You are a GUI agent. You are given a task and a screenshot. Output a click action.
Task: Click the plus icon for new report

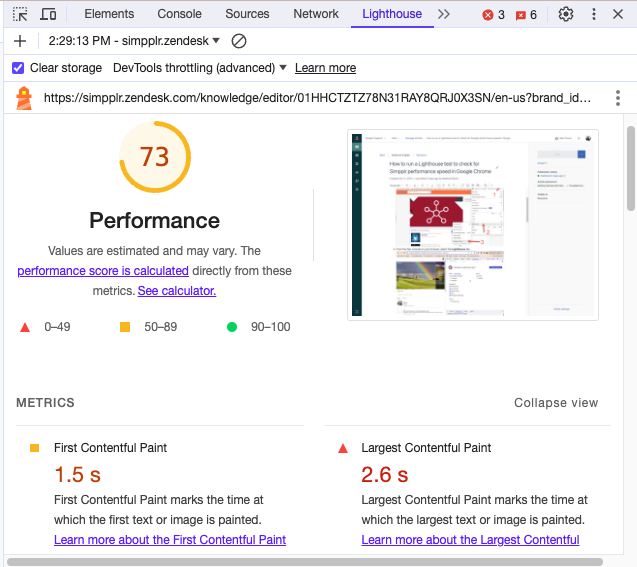point(20,41)
